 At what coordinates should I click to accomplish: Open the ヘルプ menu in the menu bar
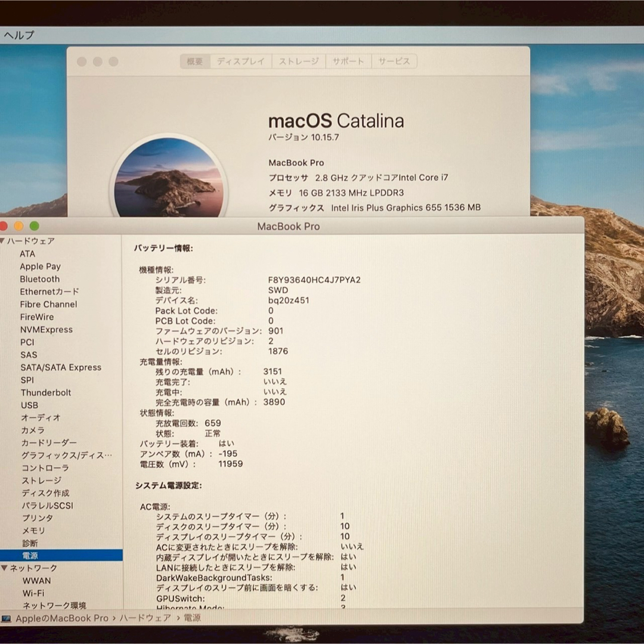click(x=19, y=35)
